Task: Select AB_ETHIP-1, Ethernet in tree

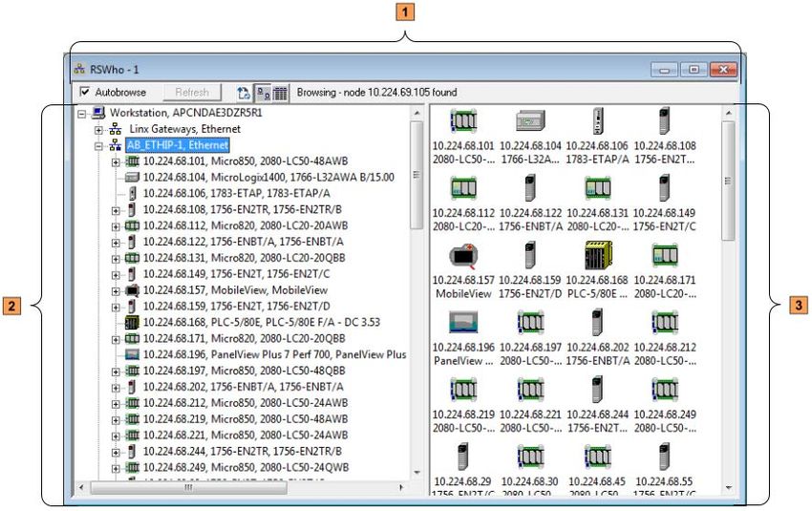Action: coord(178,145)
